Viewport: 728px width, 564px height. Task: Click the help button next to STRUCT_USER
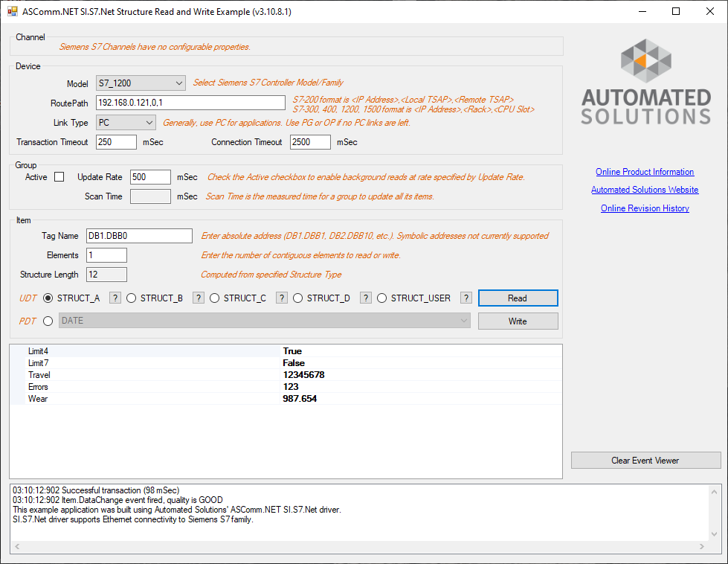(466, 298)
